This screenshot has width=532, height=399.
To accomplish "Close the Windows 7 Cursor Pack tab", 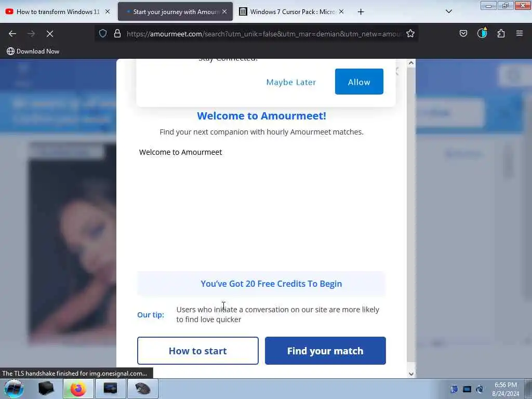I will [341, 11].
